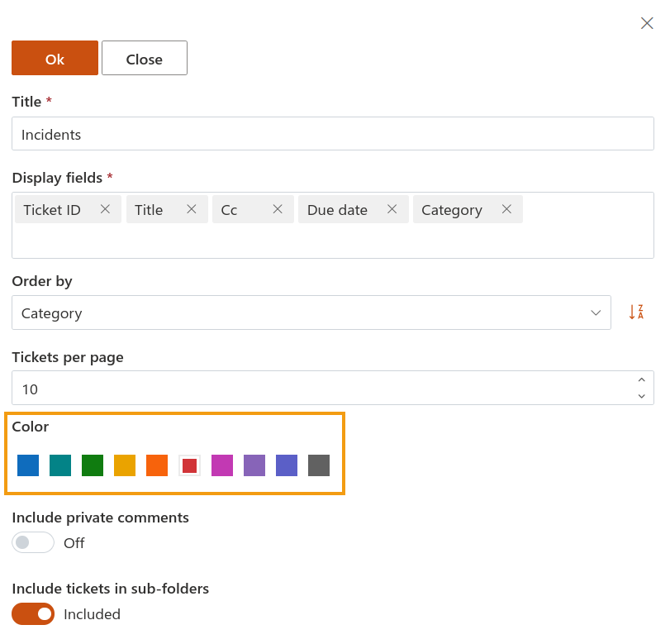The height and width of the screenshot is (644, 670).
Task: Increase tickets per page with up arrow
Action: [641, 379]
